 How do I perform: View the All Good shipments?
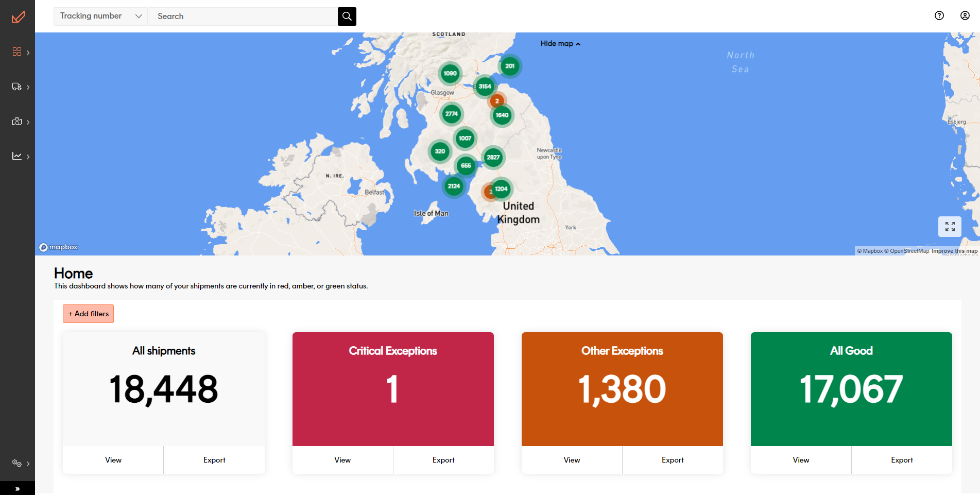coord(801,460)
